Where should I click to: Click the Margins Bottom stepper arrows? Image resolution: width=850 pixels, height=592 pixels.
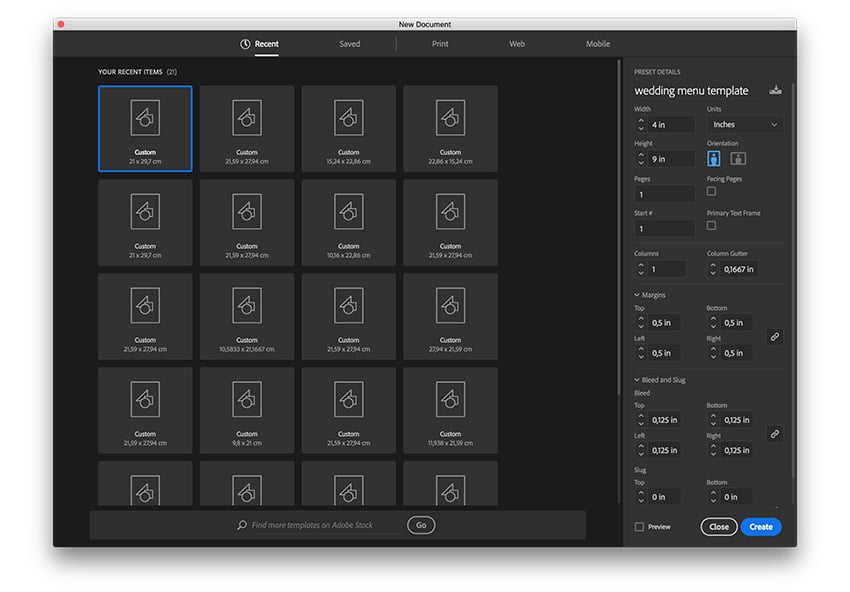[713, 323]
